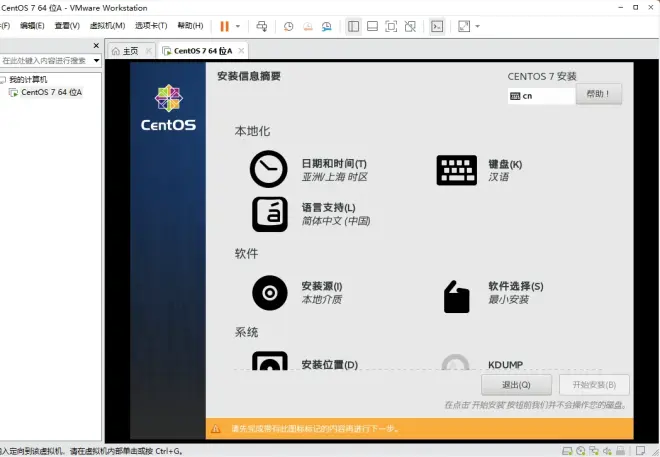Open 安装位置(D) disk icon
Screen dimensions: 660x457
click(x=270, y=361)
